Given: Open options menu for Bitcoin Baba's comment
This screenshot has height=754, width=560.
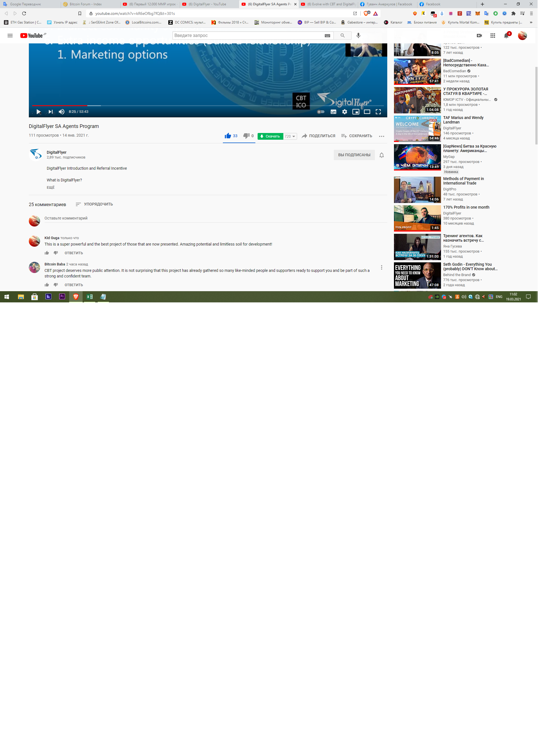Looking at the screenshot, I should [x=382, y=268].
